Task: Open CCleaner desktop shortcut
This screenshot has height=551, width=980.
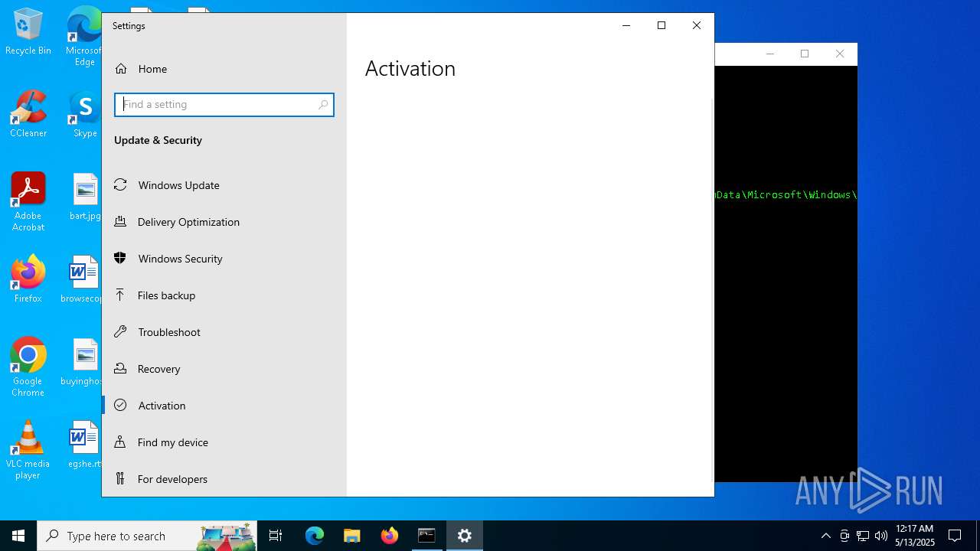Action: pos(28,115)
